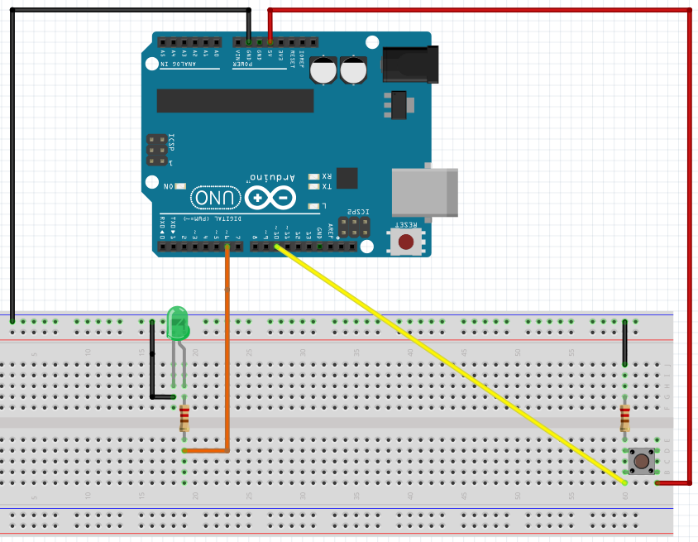This screenshot has height=542, width=698.
Task: Click the ON indicator LED on the Arduino
Action: [167, 186]
